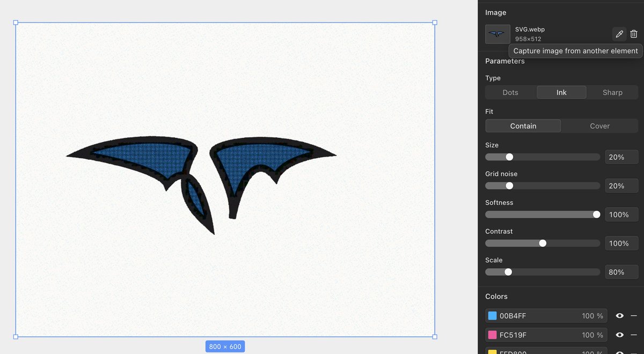The height and width of the screenshot is (354, 644).
Task: Click the 958×512 image dimensions text
Action: [528, 39]
